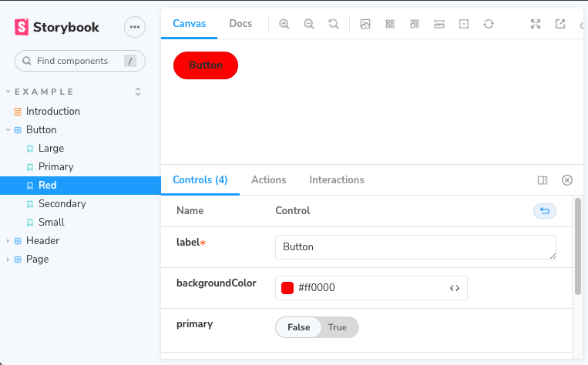This screenshot has height=365, width=588.
Task: Apply grid to the preview
Action: [390, 24]
